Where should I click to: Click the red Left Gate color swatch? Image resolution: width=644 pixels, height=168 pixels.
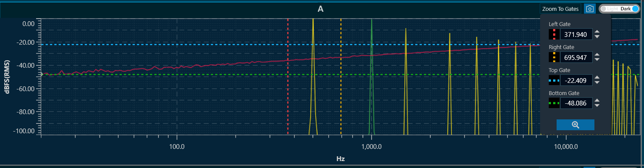click(554, 34)
